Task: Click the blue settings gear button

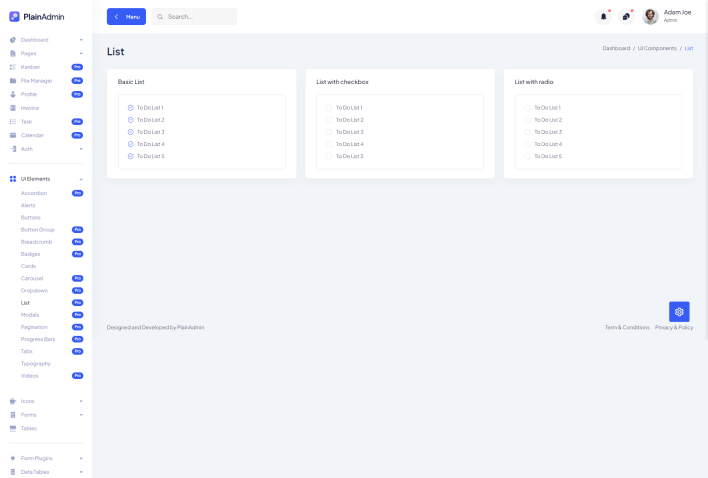Action: pyautogui.click(x=679, y=311)
